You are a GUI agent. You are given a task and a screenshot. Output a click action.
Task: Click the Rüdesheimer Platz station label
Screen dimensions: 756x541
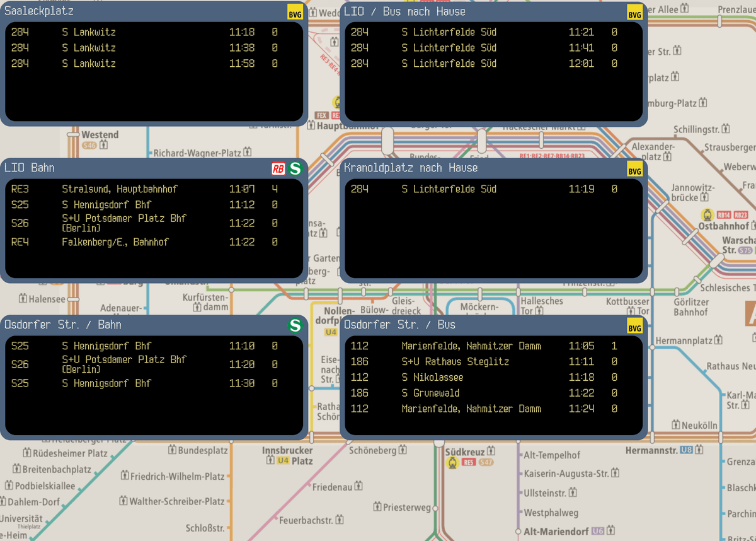pos(70,453)
